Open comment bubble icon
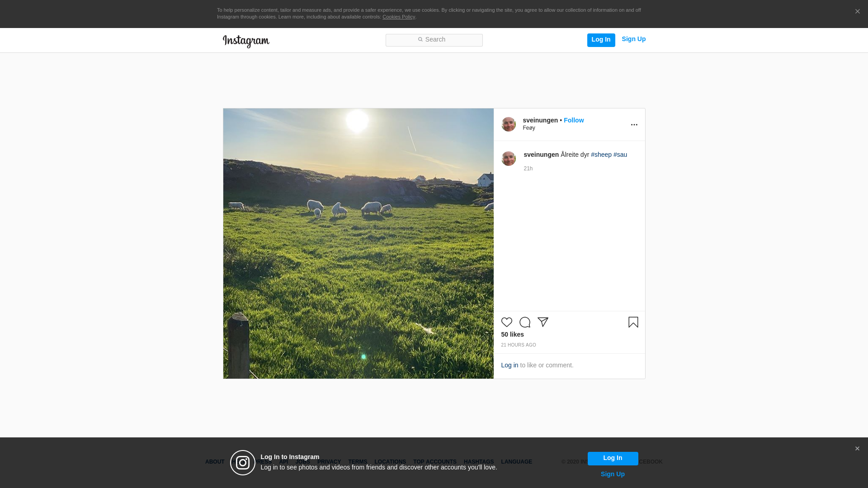The width and height of the screenshot is (868, 488). pos(524,322)
